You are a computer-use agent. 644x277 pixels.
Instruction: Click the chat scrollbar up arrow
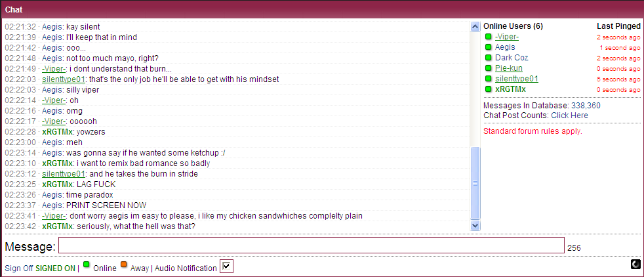(475, 27)
